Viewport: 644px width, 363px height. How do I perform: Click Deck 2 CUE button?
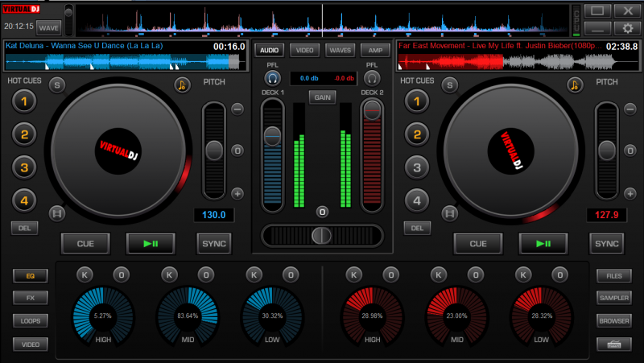[x=478, y=244]
